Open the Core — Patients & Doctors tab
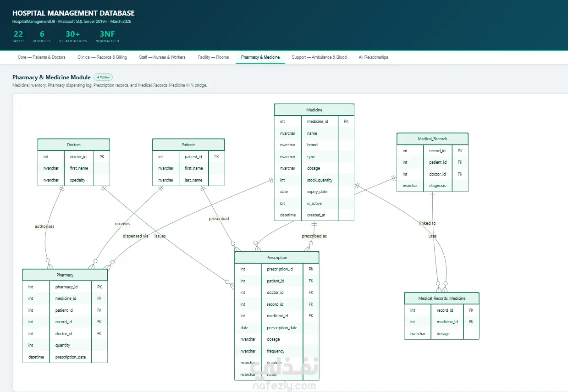The image size is (568, 392). tap(42, 57)
